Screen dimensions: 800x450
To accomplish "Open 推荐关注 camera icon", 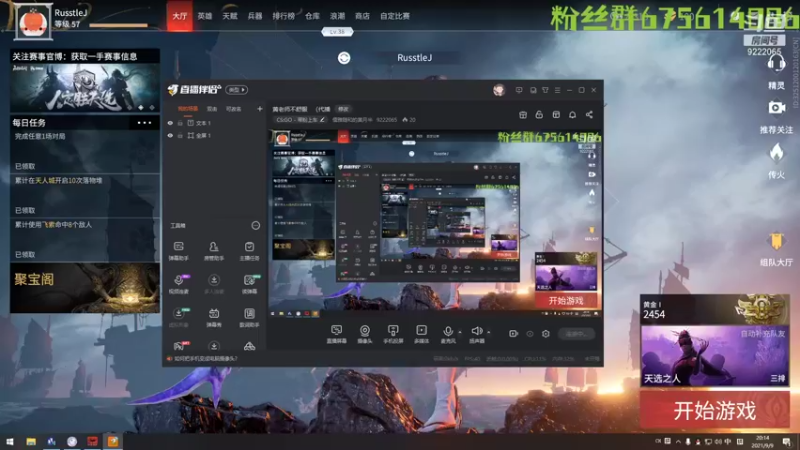I will click(x=776, y=108).
